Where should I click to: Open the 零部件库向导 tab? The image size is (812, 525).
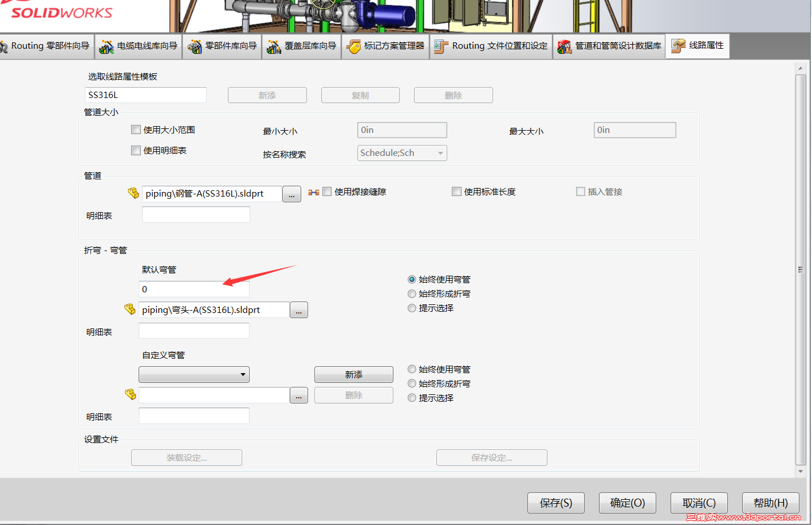pos(222,46)
